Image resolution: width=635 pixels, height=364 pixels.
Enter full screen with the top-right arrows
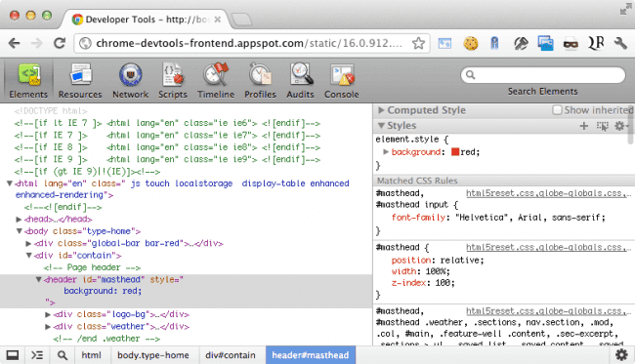625,9
